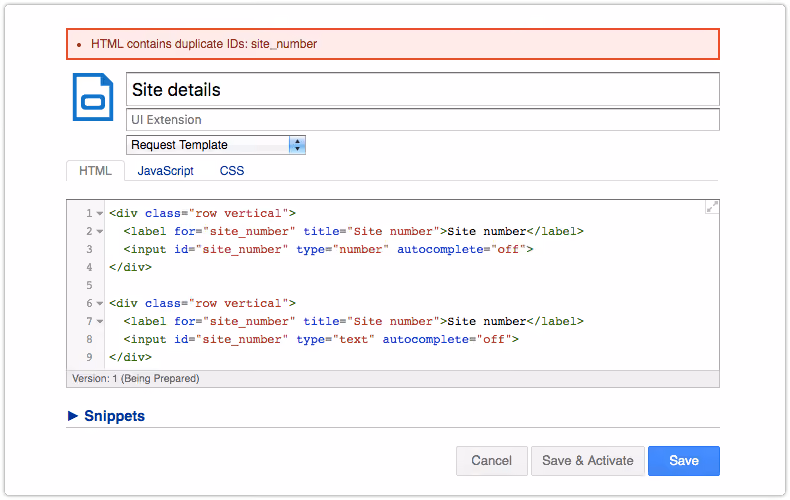Click the Save & Activate button
The image size is (790, 500).
[587, 461]
